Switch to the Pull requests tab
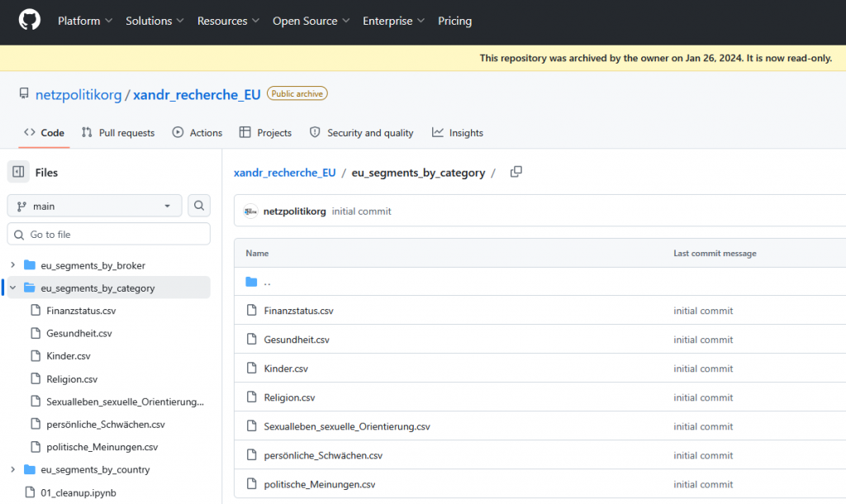The image size is (846, 504). click(118, 133)
